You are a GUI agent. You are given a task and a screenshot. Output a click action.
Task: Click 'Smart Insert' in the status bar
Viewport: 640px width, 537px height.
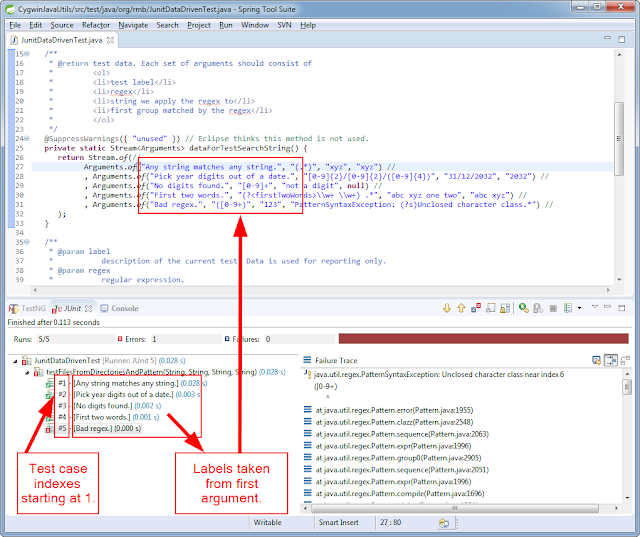pyautogui.click(x=338, y=522)
